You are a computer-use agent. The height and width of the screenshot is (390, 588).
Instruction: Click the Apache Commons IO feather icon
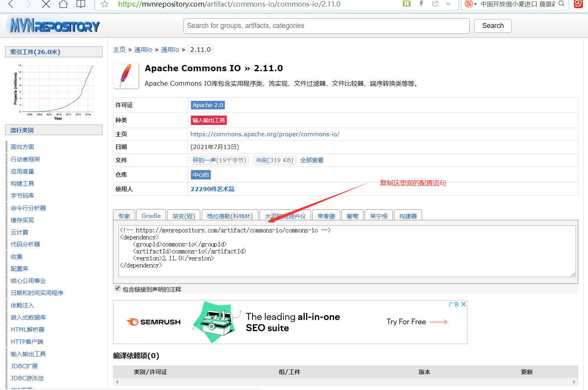click(126, 76)
